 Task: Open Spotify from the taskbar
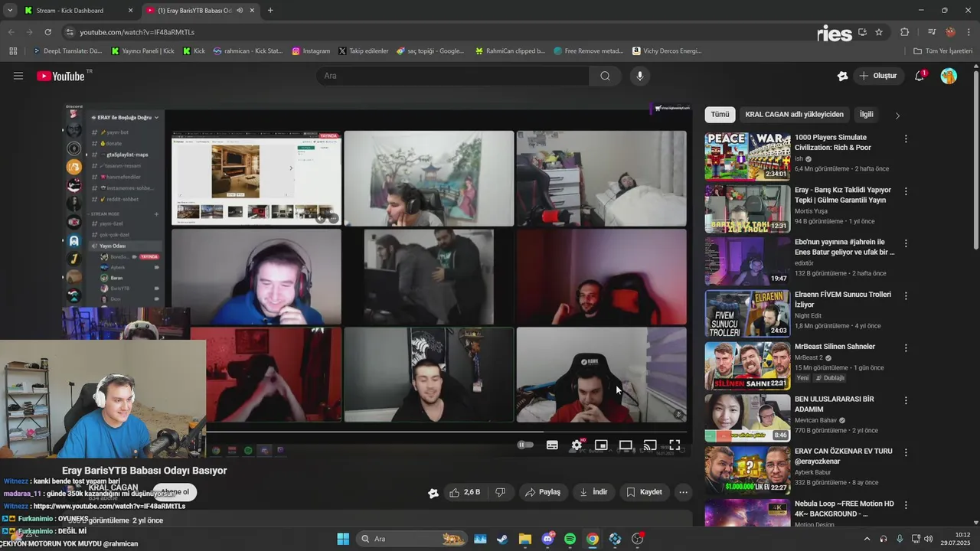click(x=570, y=539)
